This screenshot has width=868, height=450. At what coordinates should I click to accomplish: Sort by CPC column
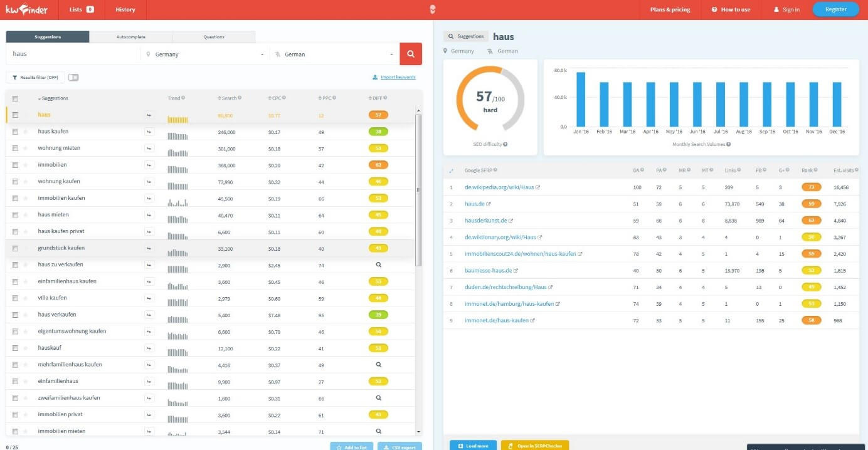274,98
